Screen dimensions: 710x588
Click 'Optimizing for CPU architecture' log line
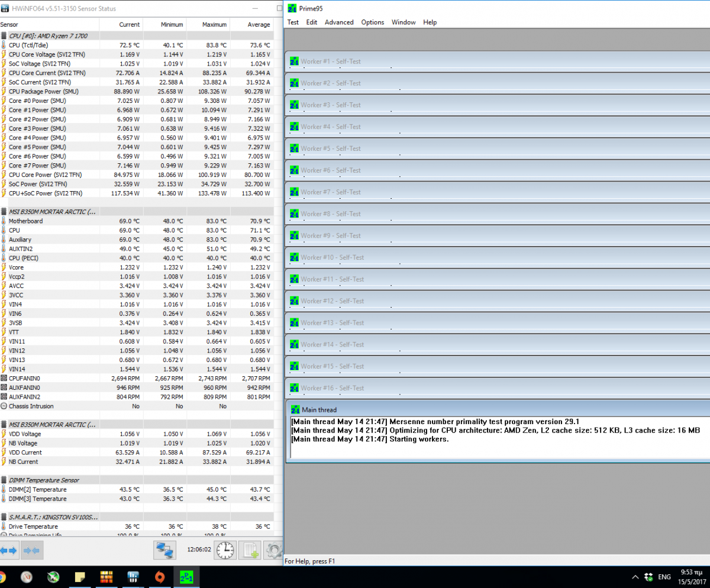pos(496,430)
